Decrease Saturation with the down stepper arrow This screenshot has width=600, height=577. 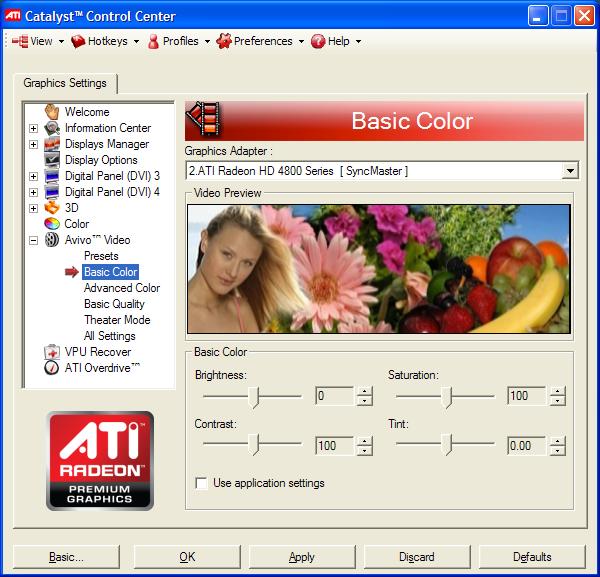[558, 401]
